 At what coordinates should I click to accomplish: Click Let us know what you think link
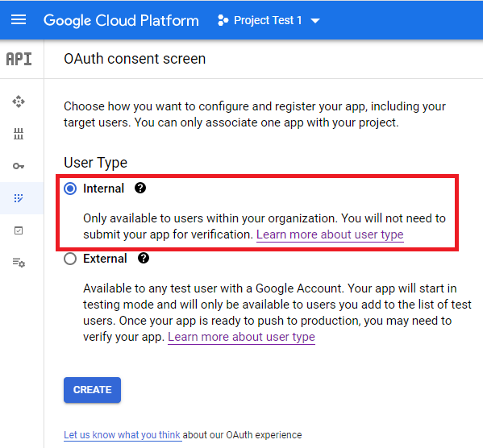[123, 435]
